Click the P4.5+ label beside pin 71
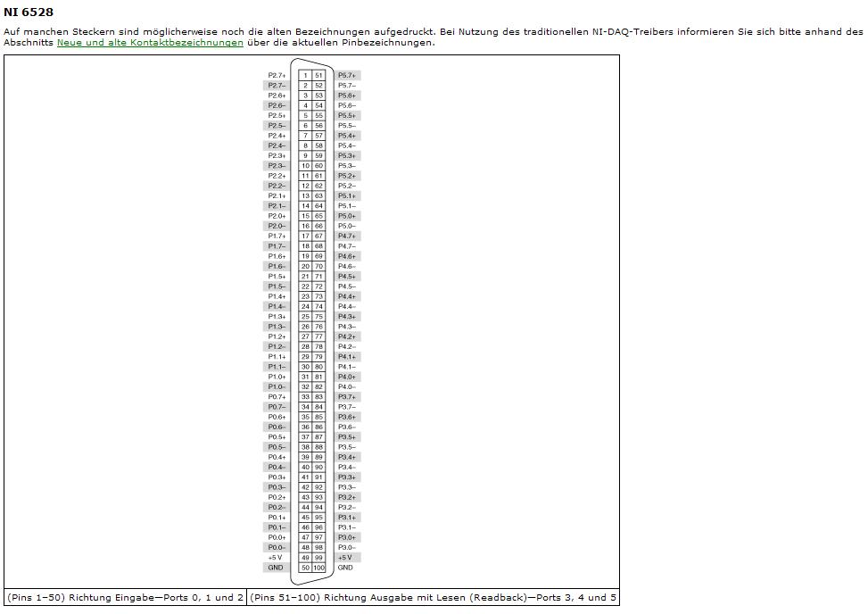868x614 pixels. [347, 277]
